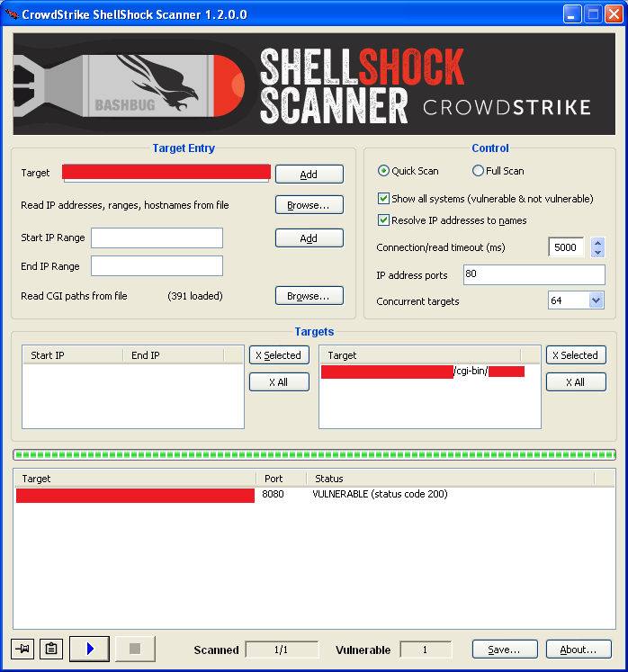Image resolution: width=628 pixels, height=672 pixels.
Task: Minimize the ShellShock Scanner window
Action: tap(572, 14)
